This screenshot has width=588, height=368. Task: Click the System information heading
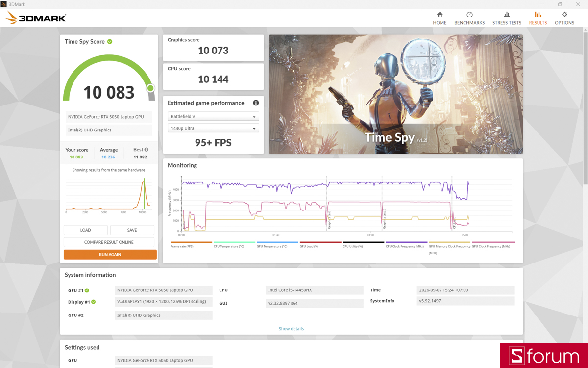[90, 275]
